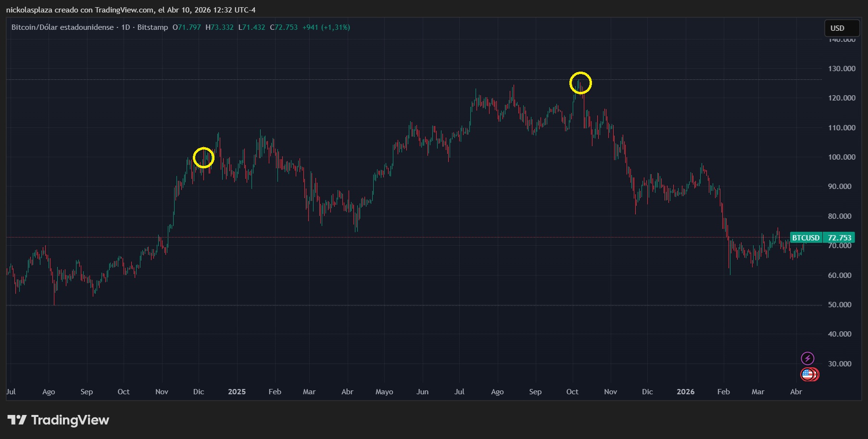Click the Abr label on time axis

pos(796,392)
